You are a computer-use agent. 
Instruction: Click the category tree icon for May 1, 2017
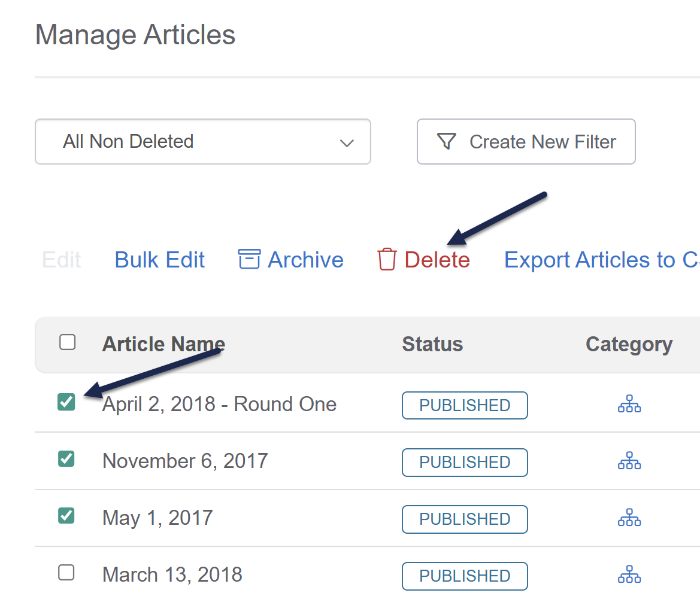tap(629, 518)
